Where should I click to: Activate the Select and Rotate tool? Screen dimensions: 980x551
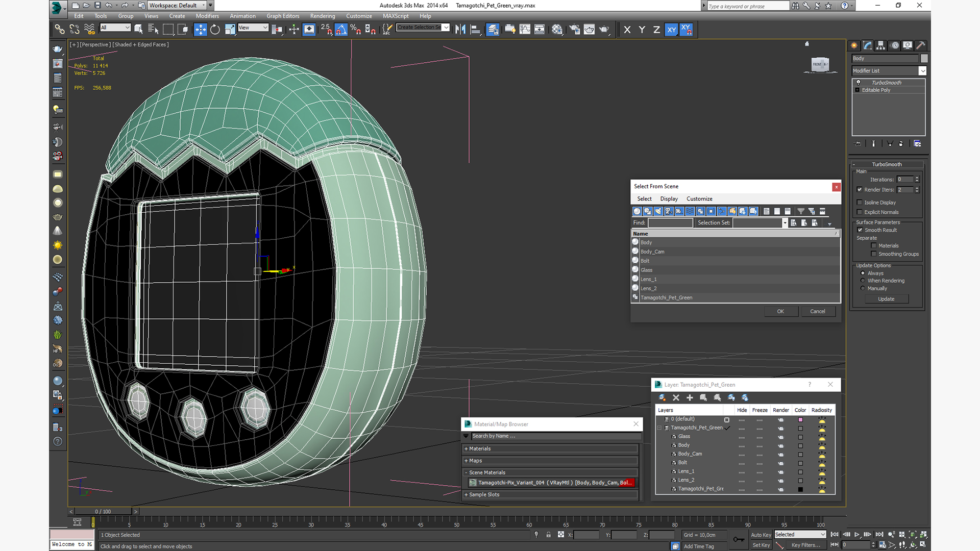215,30
